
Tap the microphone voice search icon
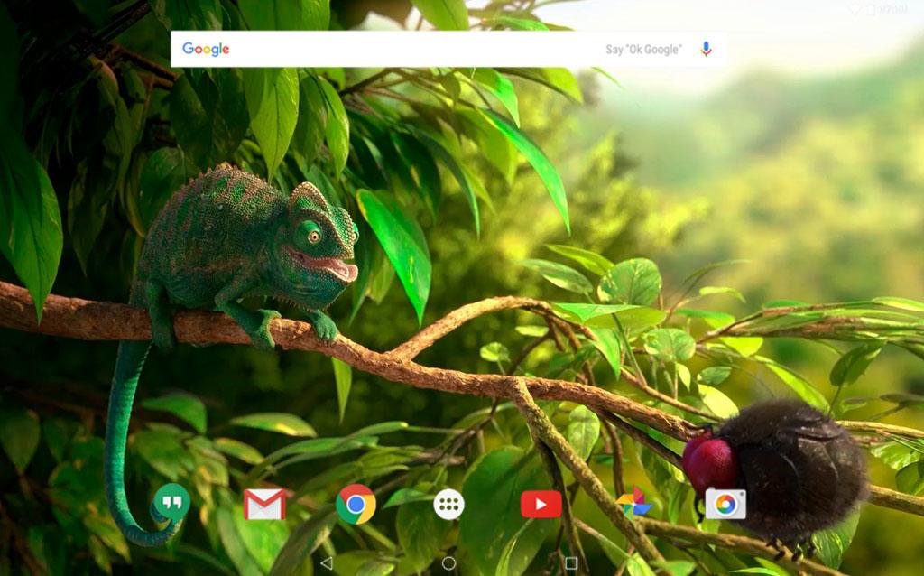(706, 49)
